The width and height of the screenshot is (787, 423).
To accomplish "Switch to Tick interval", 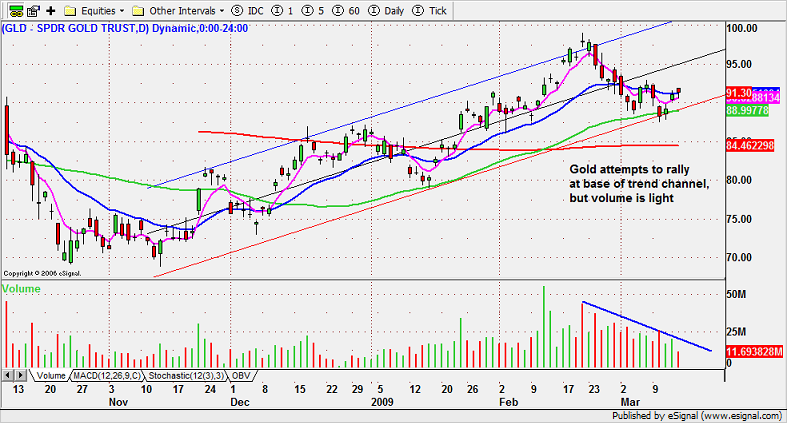I will [x=429, y=11].
